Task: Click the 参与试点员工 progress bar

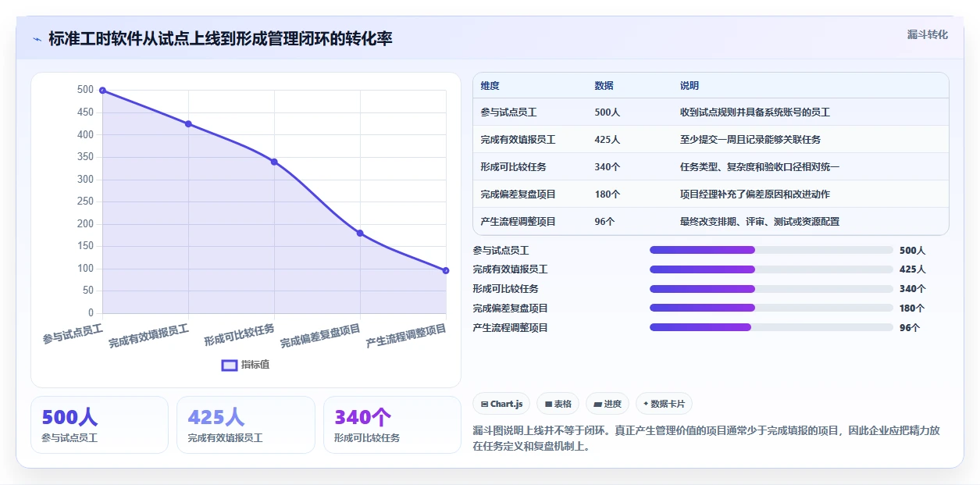Action: tap(772, 250)
